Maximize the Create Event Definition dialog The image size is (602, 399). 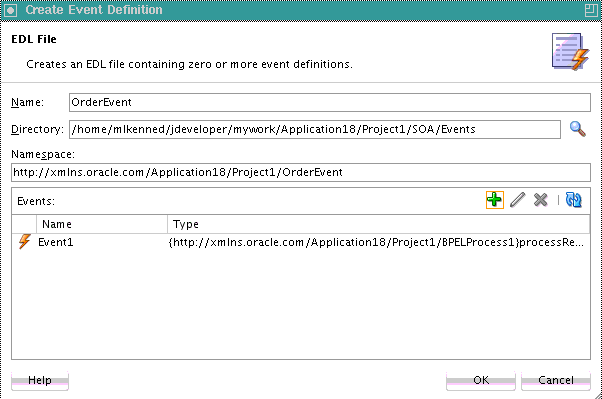point(591,10)
